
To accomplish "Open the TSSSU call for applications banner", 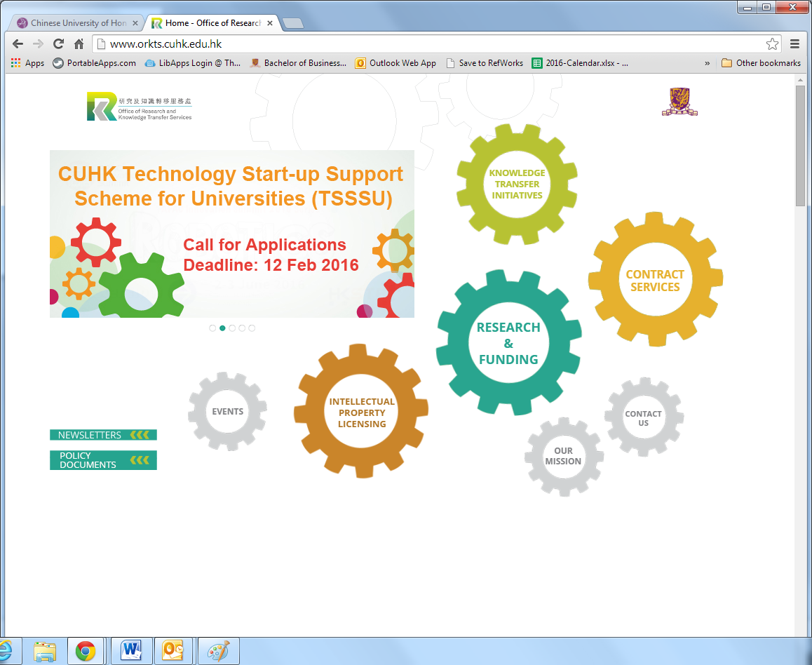I will pos(232,234).
